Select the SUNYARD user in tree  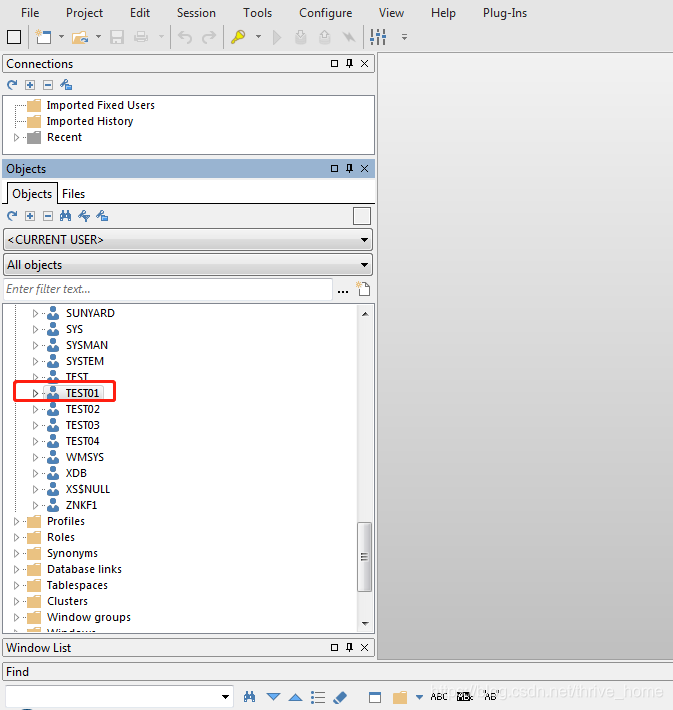[x=90, y=313]
